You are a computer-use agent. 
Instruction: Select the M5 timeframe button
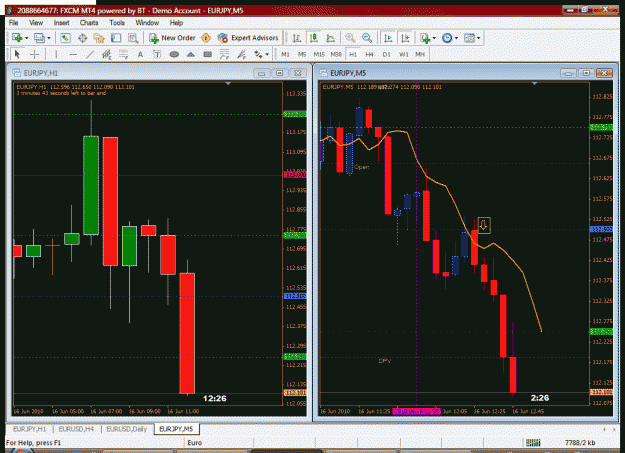point(302,54)
